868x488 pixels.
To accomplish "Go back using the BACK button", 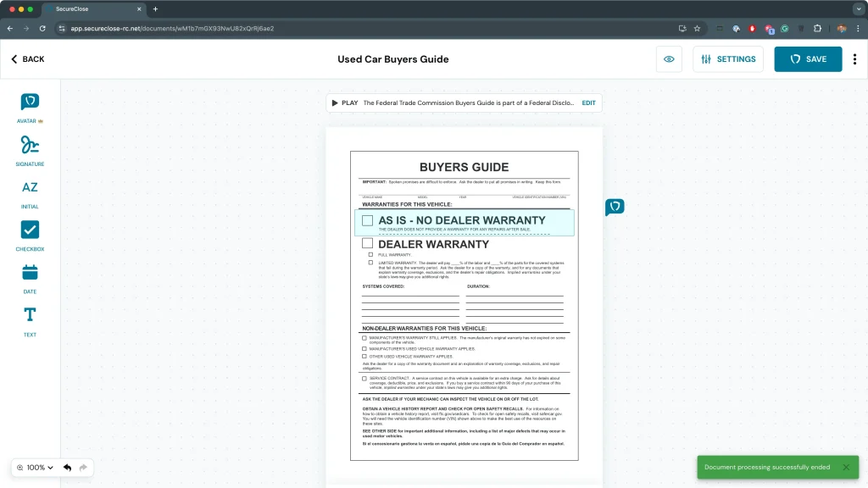I will (28, 59).
